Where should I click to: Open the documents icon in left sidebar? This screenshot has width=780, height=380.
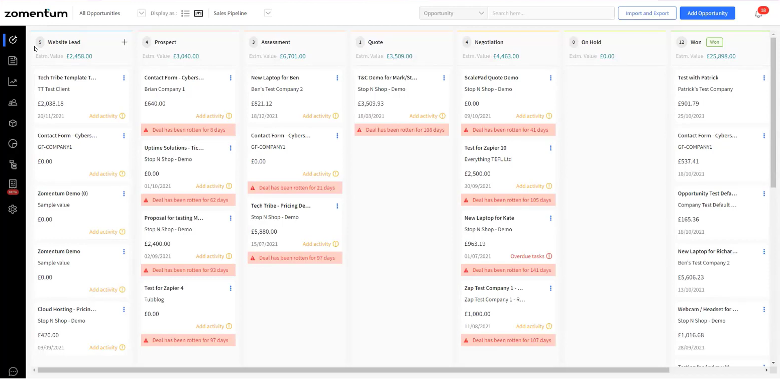click(x=13, y=61)
